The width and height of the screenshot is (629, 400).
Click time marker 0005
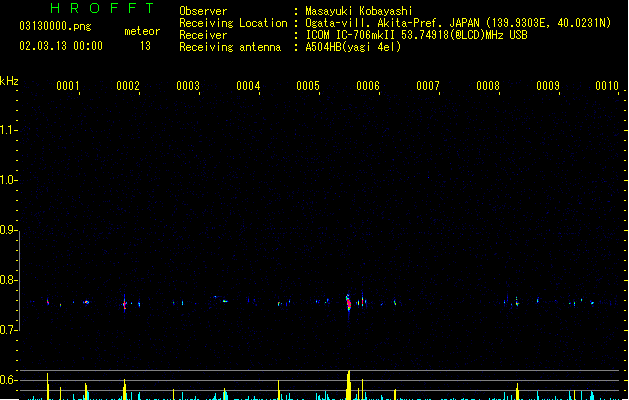tap(308, 86)
